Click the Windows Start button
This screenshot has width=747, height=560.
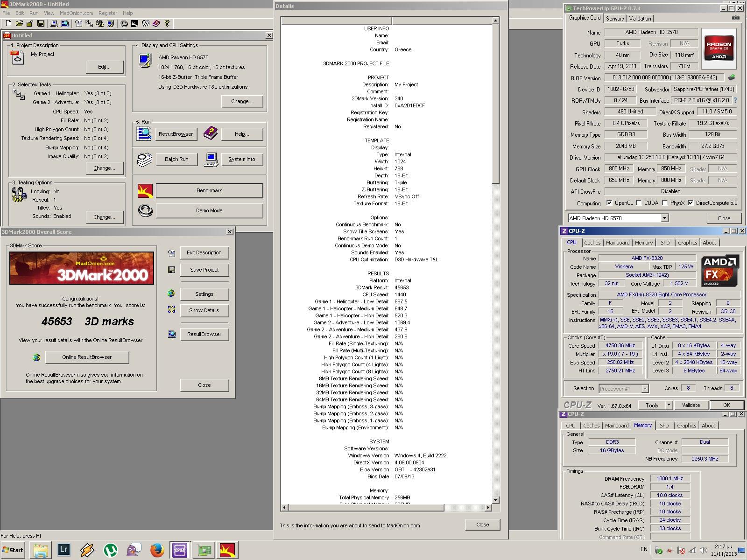coord(13,550)
